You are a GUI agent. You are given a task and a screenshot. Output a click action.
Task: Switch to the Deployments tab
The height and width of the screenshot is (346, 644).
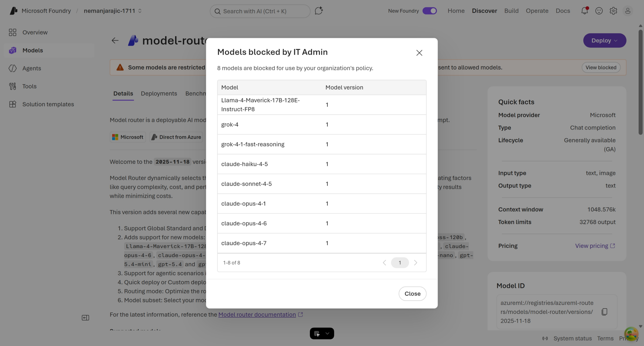click(159, 93)
